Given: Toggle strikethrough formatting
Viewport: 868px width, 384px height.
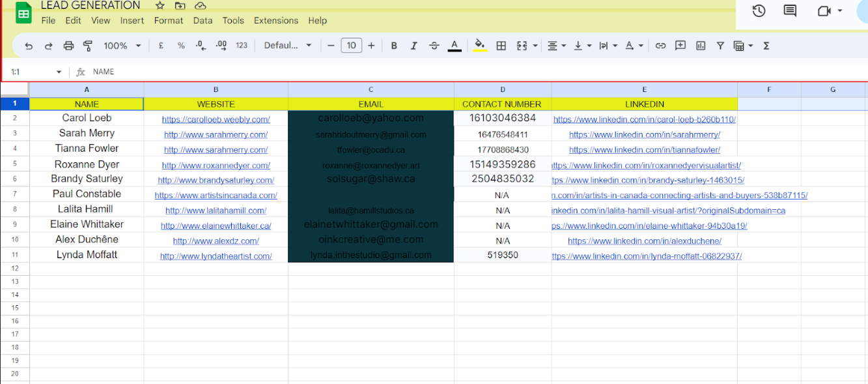Looking at the screenshot, I should click(434, 46).
